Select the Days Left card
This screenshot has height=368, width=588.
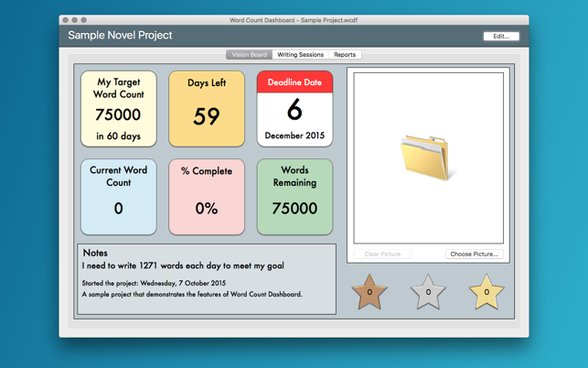pyautogui.click(x=207, y=109)
